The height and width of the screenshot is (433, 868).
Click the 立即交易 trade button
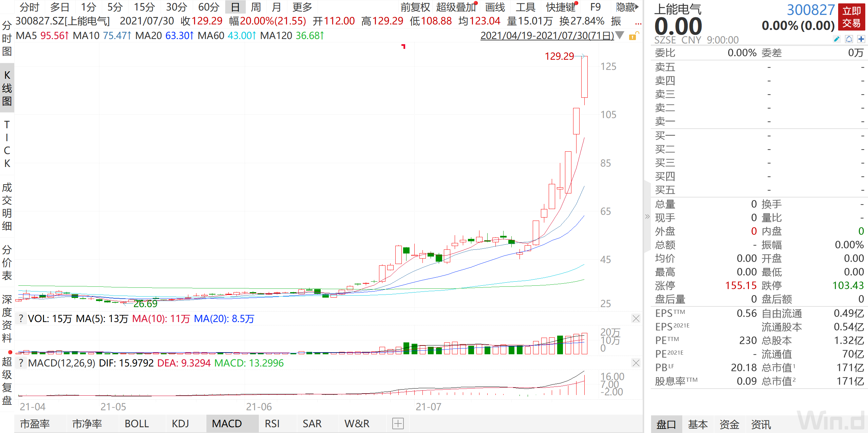click(x=851, y=17)
